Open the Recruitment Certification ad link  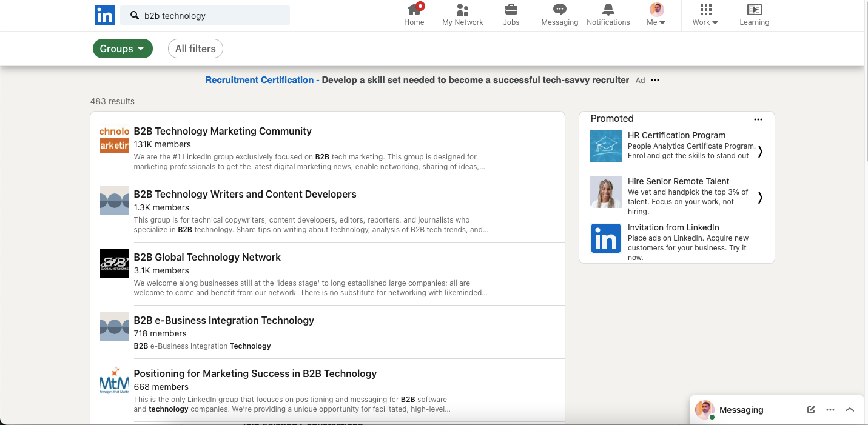point(260,79)
